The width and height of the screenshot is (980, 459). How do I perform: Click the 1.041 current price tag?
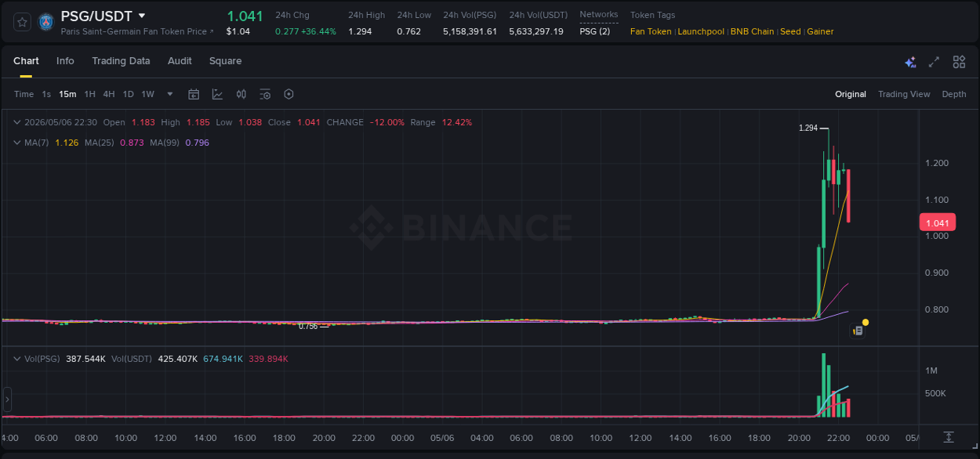[937, 223]
